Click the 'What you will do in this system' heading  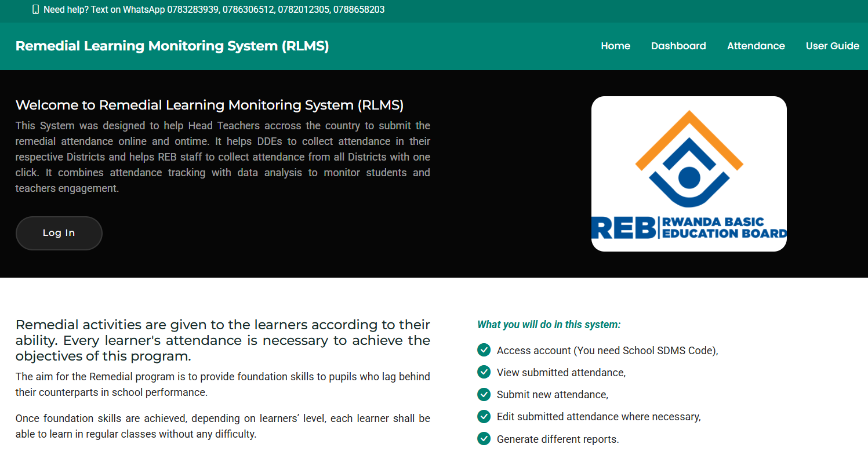click(x=549, y=325)
